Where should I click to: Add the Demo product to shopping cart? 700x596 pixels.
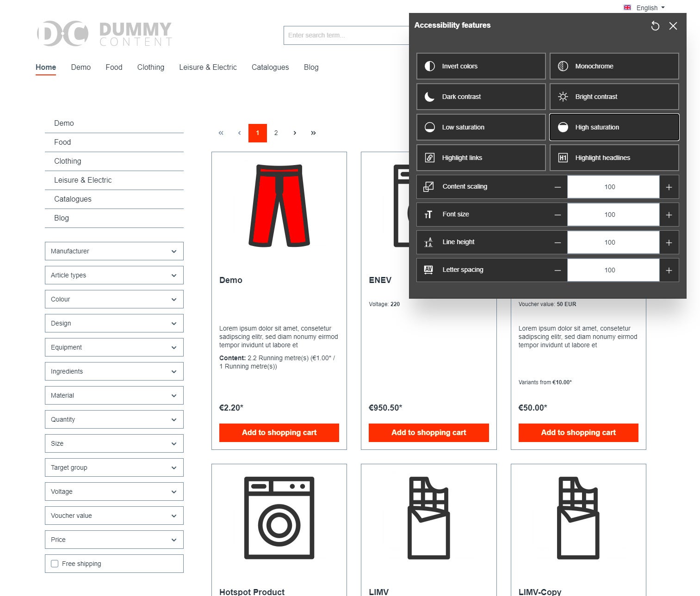[279, 433]
